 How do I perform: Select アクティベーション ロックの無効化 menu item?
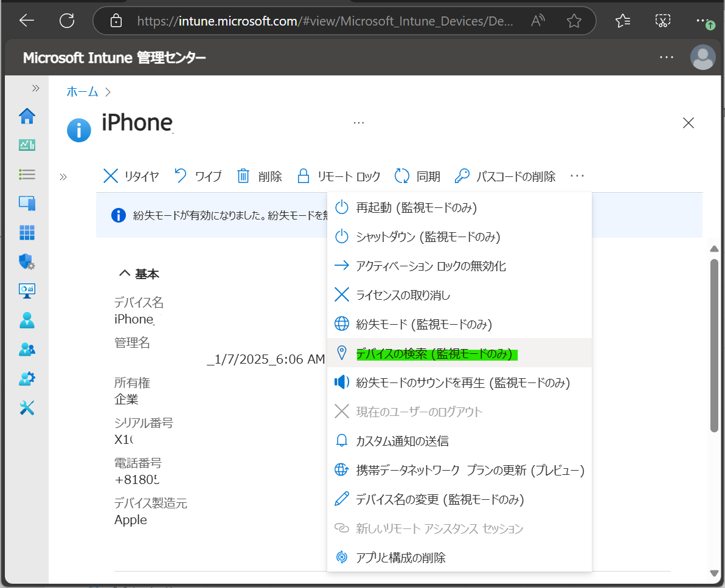(x=459, y=266)
